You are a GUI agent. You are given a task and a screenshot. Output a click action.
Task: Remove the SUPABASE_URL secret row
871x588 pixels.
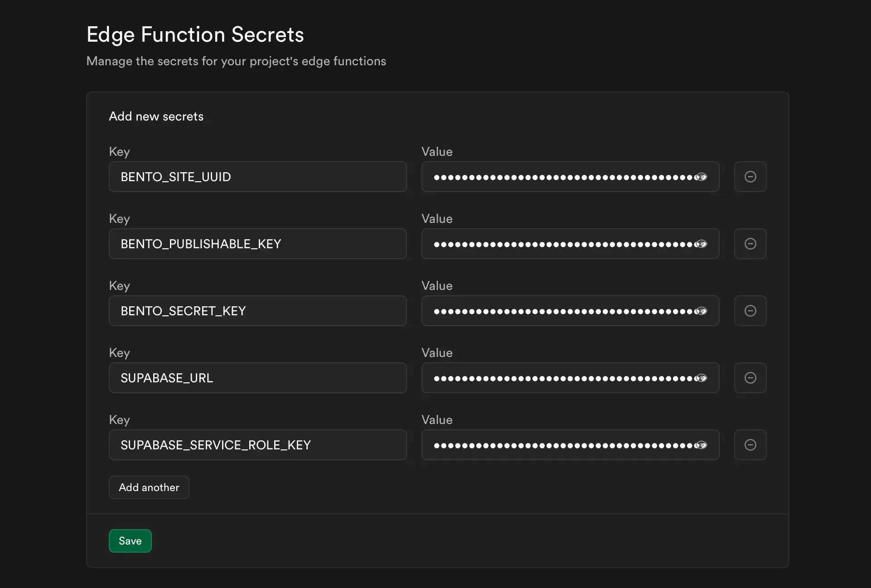(x=750, y=378)
